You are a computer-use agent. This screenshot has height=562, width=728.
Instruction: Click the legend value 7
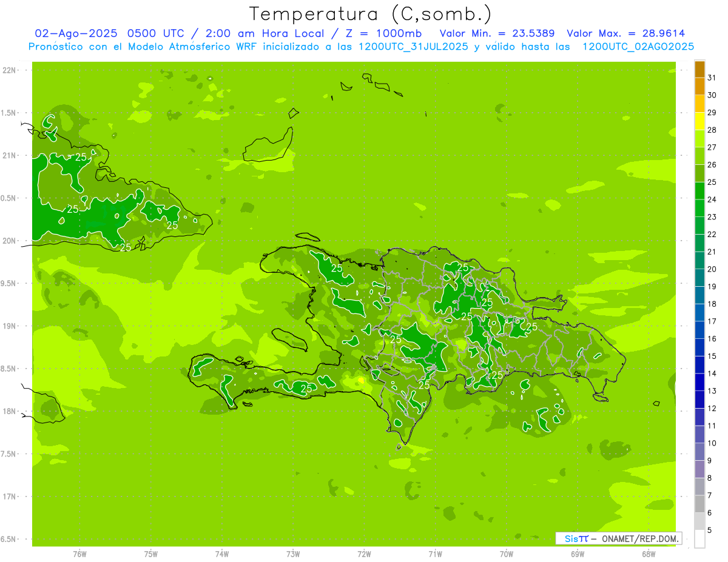click(x=710, y=495)
